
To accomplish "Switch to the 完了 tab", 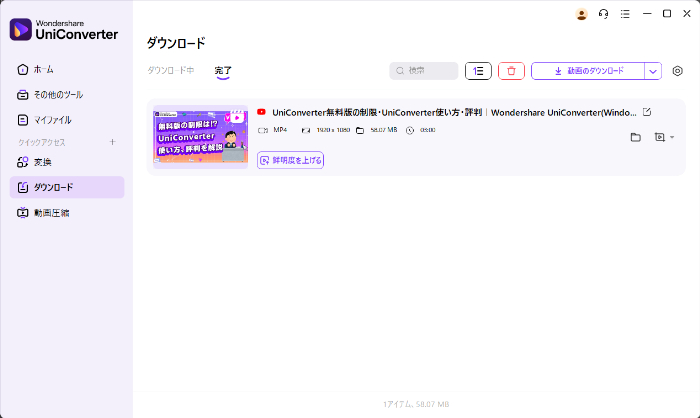I will (x=223, y=71).
